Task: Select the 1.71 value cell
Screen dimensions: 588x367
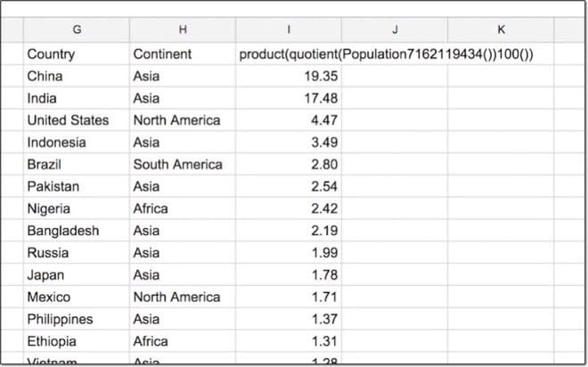Action: (289, 298)
